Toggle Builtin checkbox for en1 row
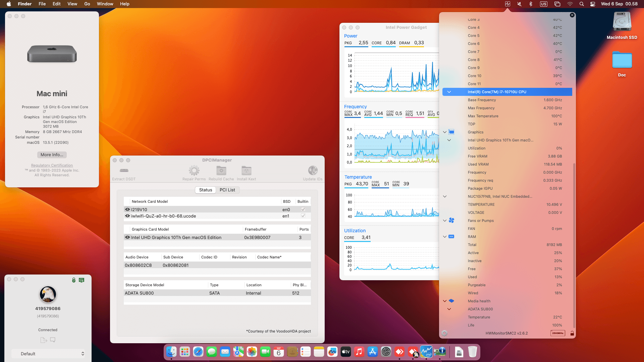Screen dimensions: 644x362 303,216
